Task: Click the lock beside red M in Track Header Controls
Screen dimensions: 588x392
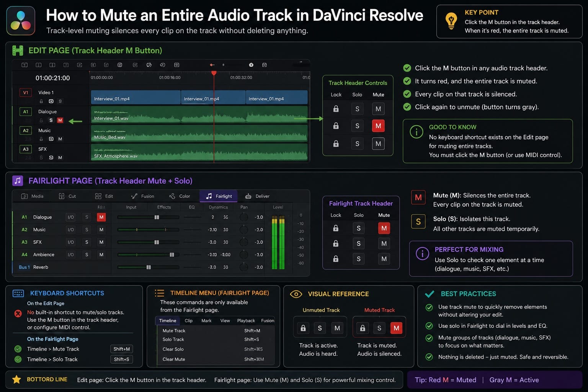Action: pyautogui.click(x=336, y=126)
